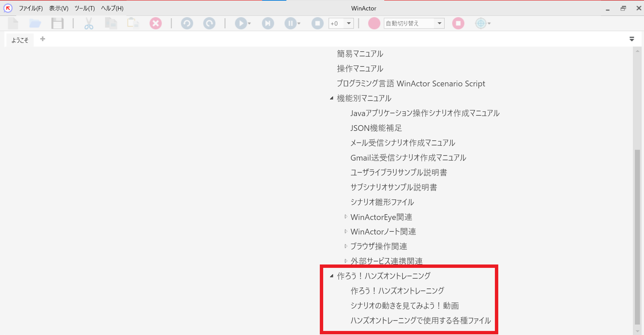Collapse the 機能別マニュアル tree node
This screenshot has width=644, height=335.
coord(332,98)
